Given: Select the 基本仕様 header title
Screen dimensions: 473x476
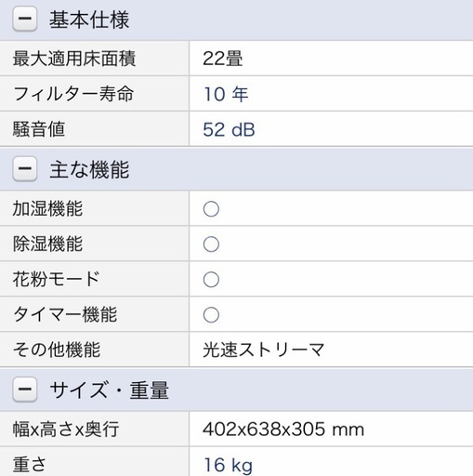Looking at the screenshot, I should coord(89,20).
